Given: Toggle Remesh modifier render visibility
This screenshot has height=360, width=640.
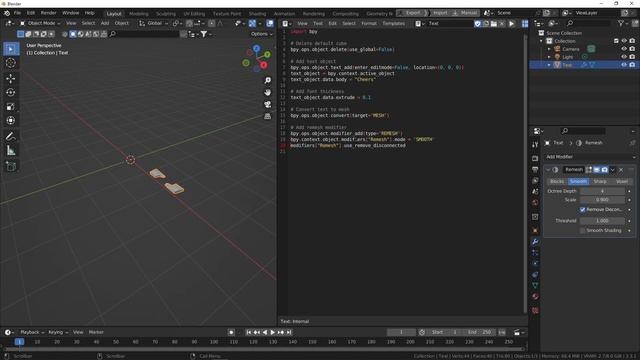Looking at the screenshot, I should tap(604, 169).
